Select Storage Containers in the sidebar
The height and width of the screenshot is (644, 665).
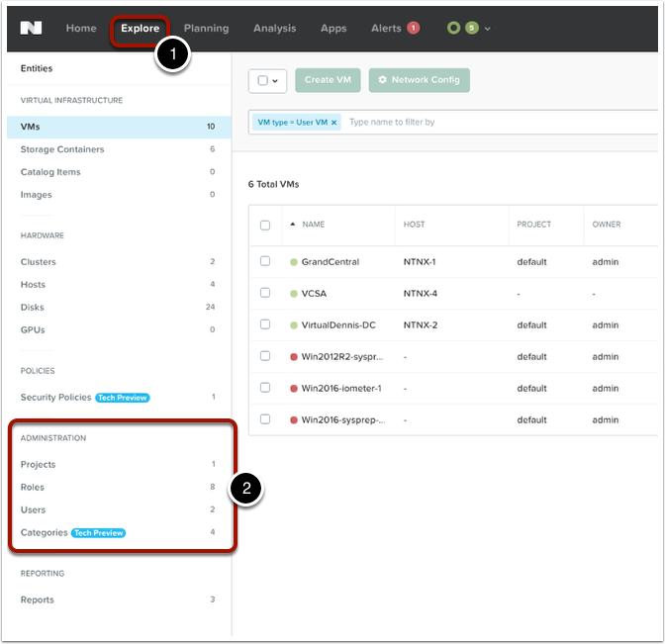click(x=62, y=149)
